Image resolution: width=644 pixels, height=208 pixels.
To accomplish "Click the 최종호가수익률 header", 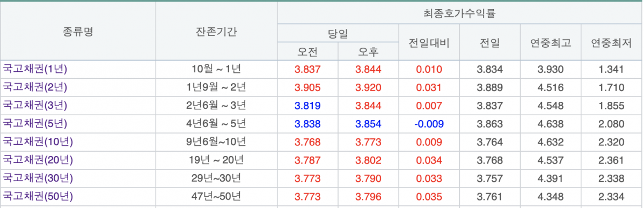I will pos(459,13).
